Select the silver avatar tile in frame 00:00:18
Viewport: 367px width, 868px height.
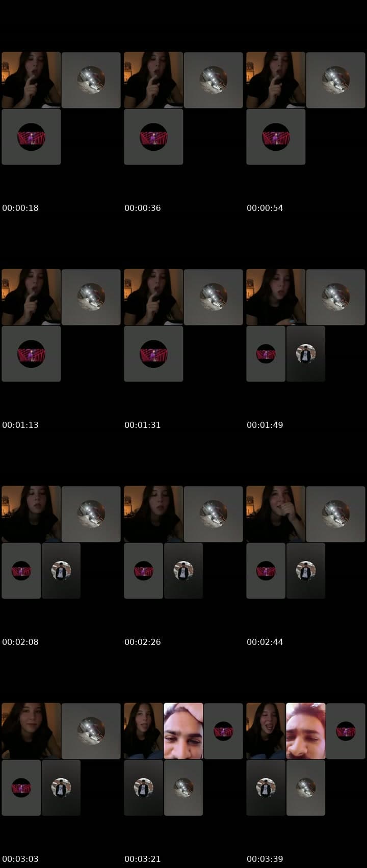pos(91,80)
